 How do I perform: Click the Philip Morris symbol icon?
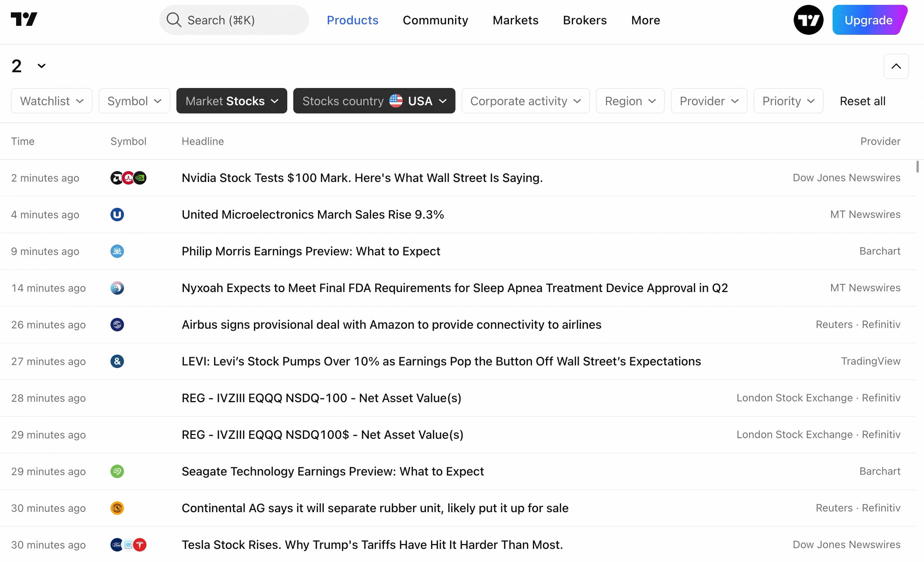click(x=117, y=252)
